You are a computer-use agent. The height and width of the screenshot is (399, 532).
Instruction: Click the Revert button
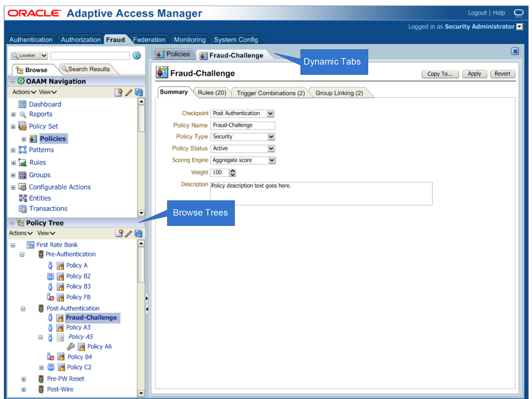tap(502, 74)
